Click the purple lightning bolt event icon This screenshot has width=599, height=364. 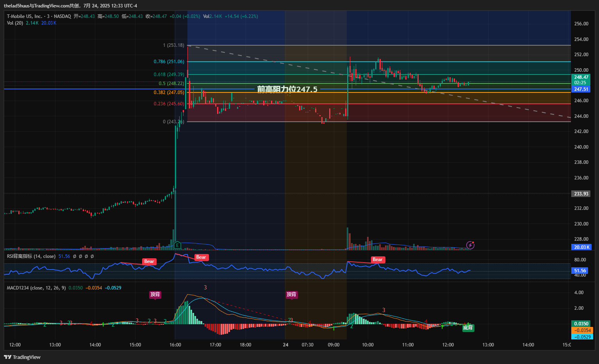click(471, 245)
